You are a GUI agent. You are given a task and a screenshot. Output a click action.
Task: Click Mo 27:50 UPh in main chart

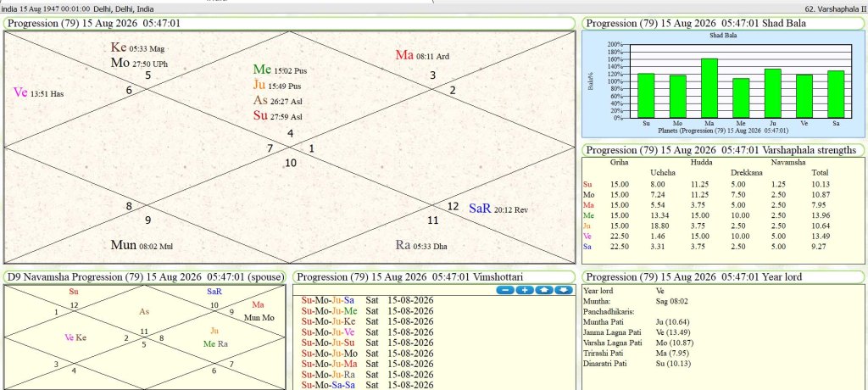tap(139, 63)
